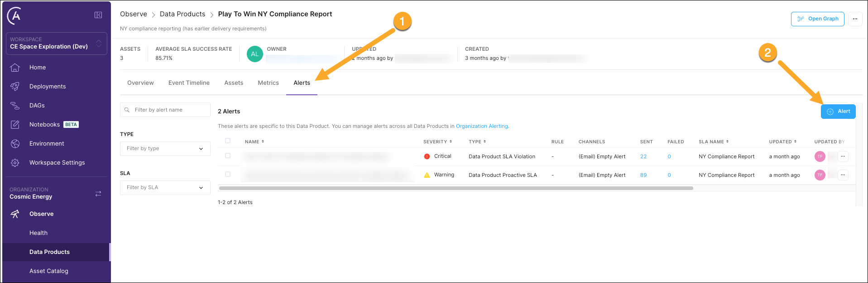Screen dimensions: 868x283
Task: Switch to the Metrics tab
Action: pyautogui.click(x=268, y=83)
